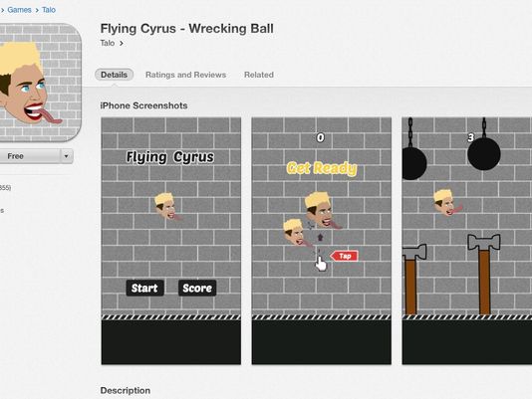The image size is (532, 399).
Task: Select the Details tab
Action: click(x=114, y=75)
